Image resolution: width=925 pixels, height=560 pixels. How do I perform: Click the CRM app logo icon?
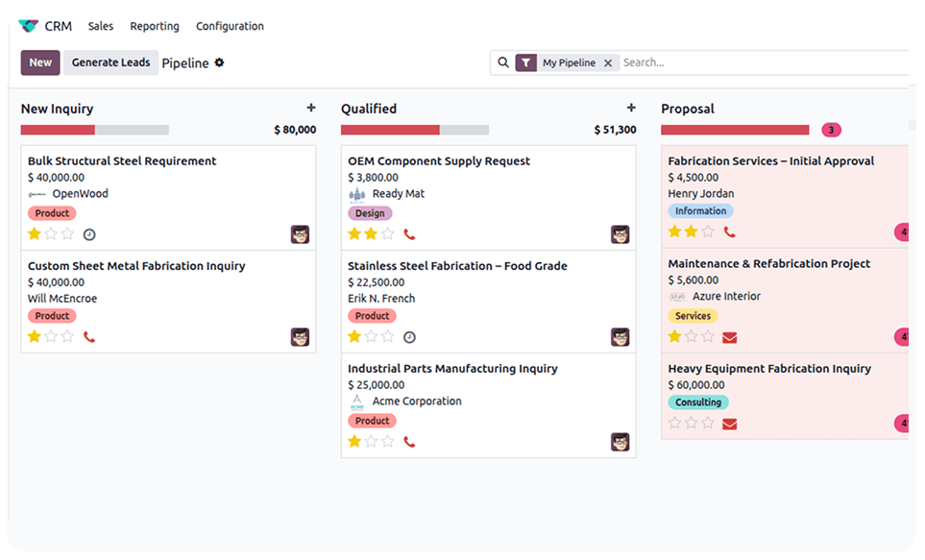28,26
